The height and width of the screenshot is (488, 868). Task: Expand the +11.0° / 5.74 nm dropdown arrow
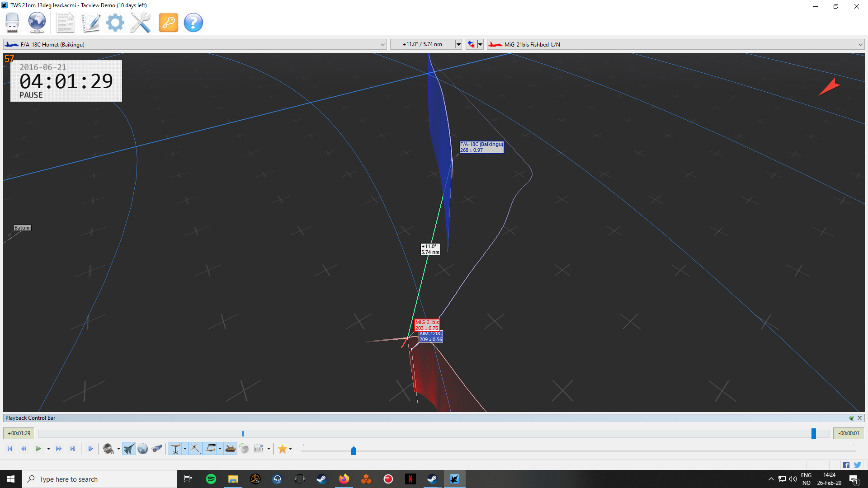point(458,44)
